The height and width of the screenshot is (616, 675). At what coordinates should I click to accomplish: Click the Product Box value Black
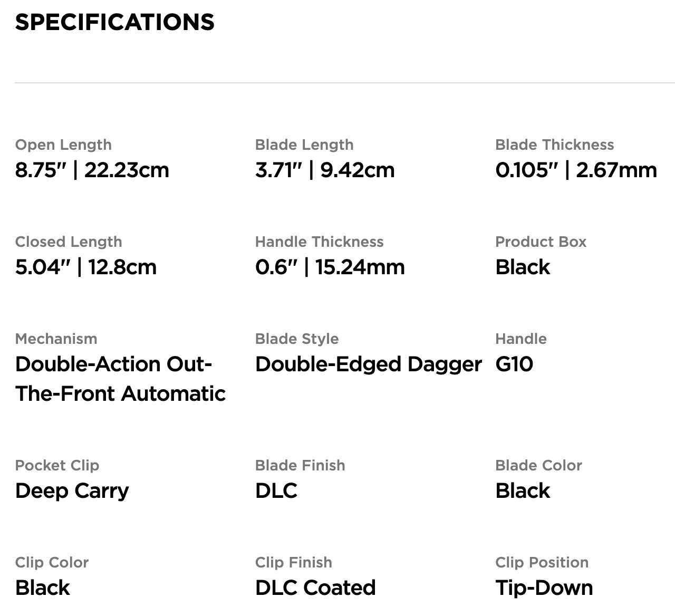522,267
